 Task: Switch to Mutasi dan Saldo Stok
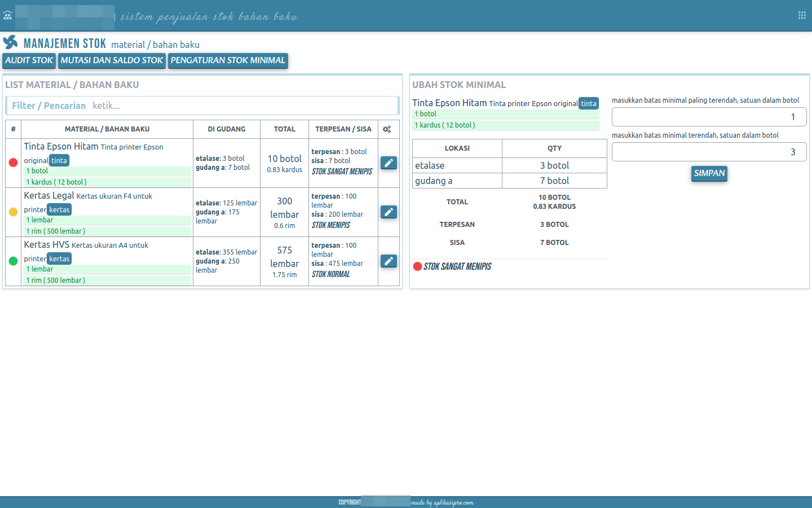click(112, 60)
